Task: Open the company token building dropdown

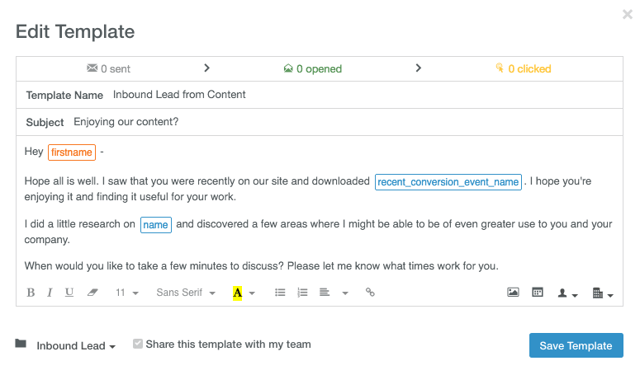Action: (x=603, y=293)
